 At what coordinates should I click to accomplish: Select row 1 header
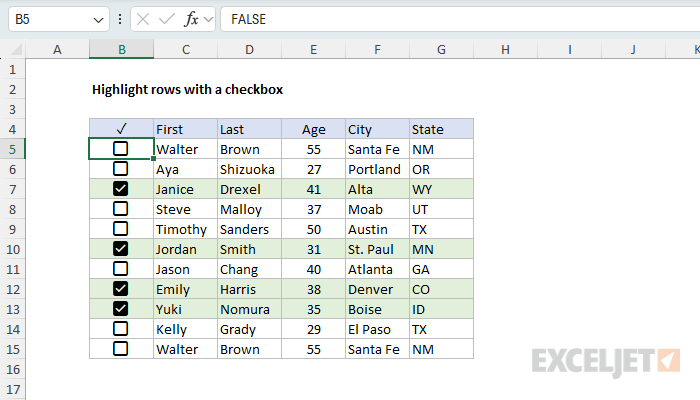click(x=12, y=69)
